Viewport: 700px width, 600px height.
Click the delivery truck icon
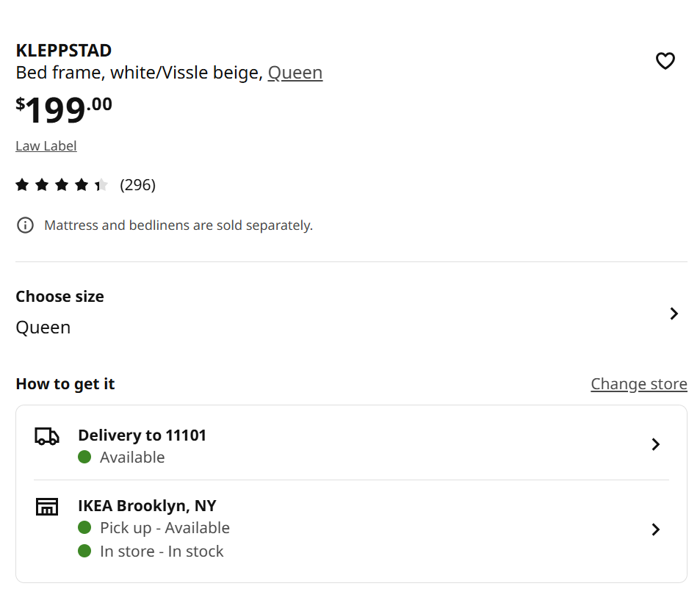click(47, 436)
